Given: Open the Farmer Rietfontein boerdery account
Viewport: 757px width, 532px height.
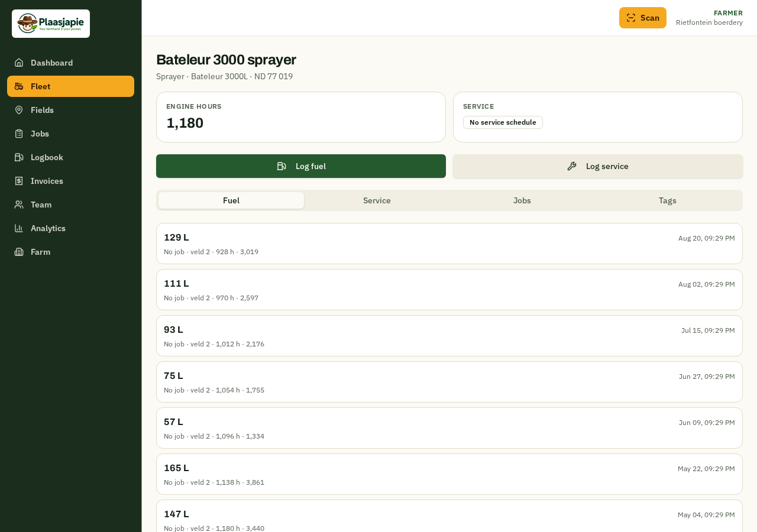Looking at the screenshot, I should coord(709,18).
